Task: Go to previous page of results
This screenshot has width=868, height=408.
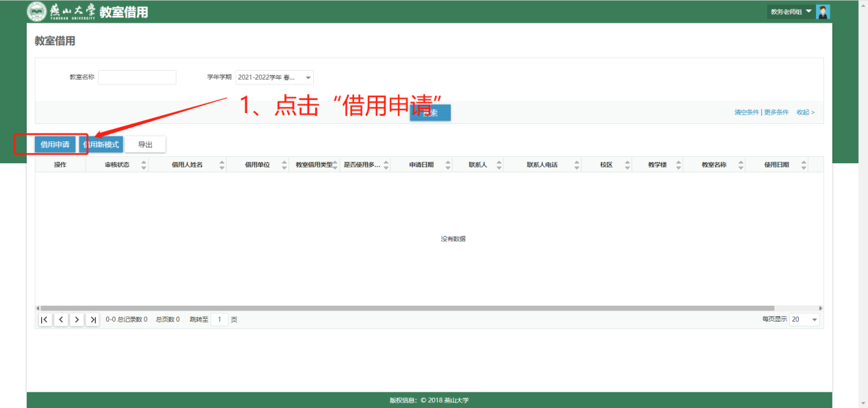Action: click(61, 320)
